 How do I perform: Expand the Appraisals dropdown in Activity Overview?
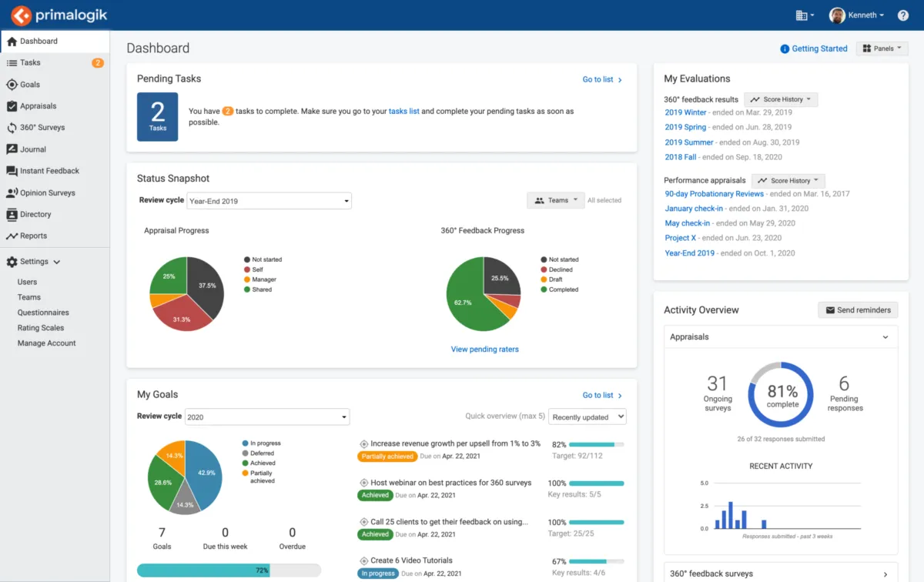point(781,336)
